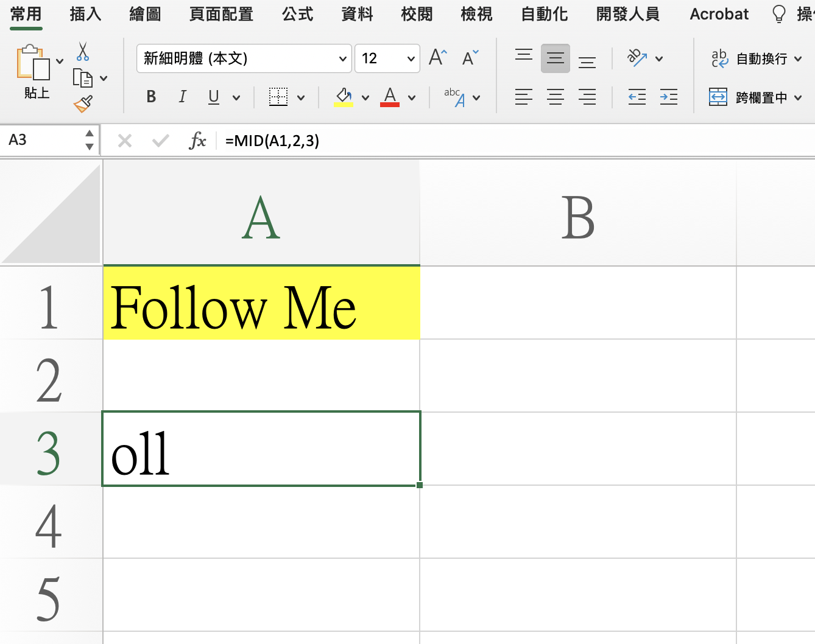
Task: Decrease indent
Action: 637,97
